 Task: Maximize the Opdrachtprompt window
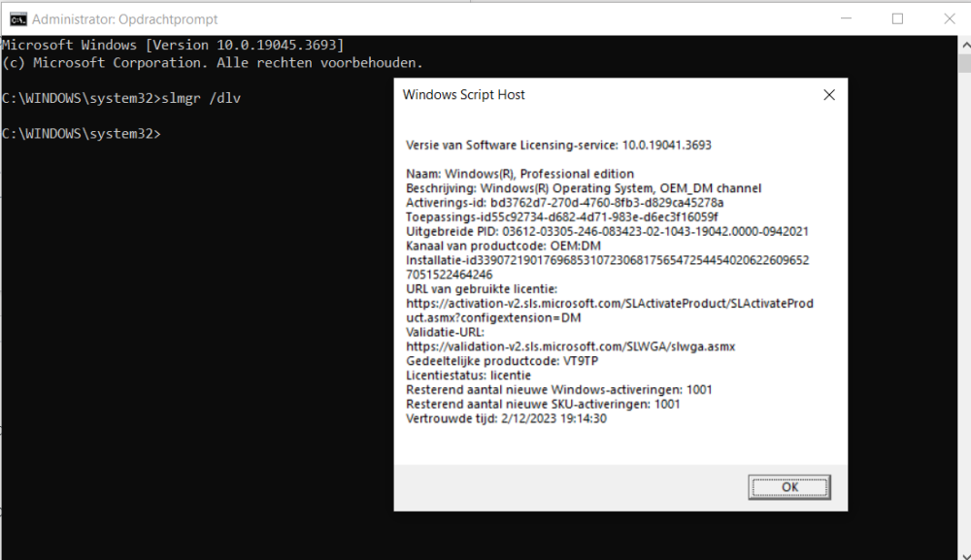[x=897, y=18]
